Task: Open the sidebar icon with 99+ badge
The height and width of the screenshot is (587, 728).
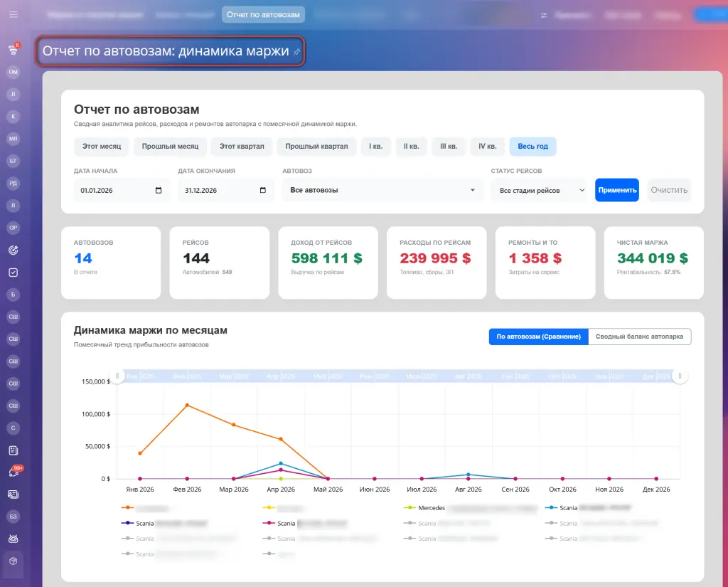Action: coord(14,472)
